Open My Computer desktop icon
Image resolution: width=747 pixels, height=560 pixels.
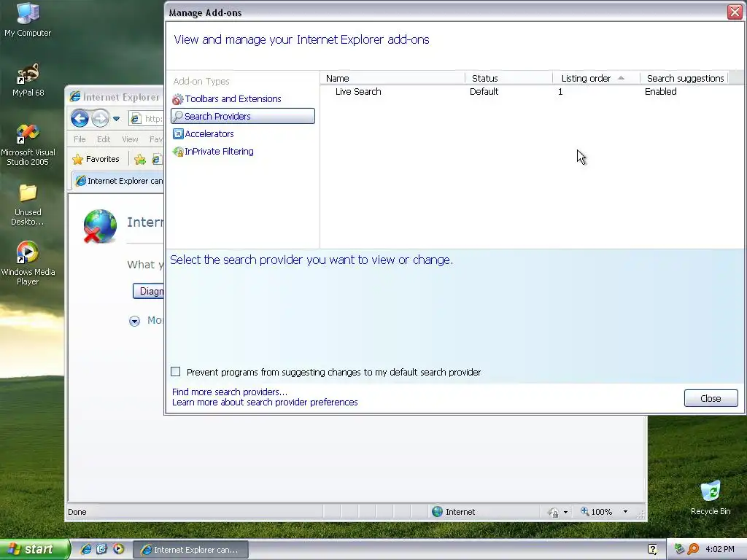(x=28, y=20)
